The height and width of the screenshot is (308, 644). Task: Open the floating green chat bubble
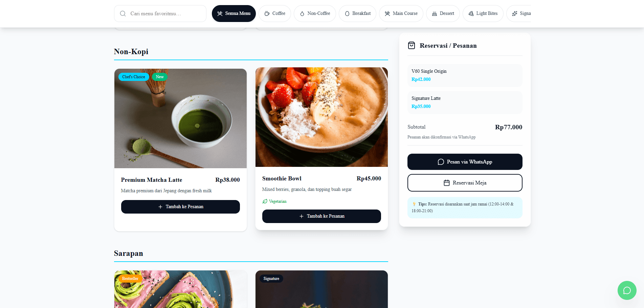point(627,290)
